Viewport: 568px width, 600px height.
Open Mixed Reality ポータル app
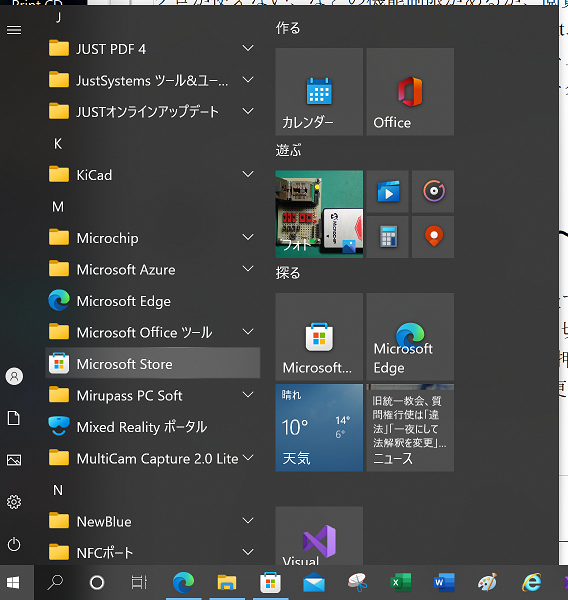(153, 426)
